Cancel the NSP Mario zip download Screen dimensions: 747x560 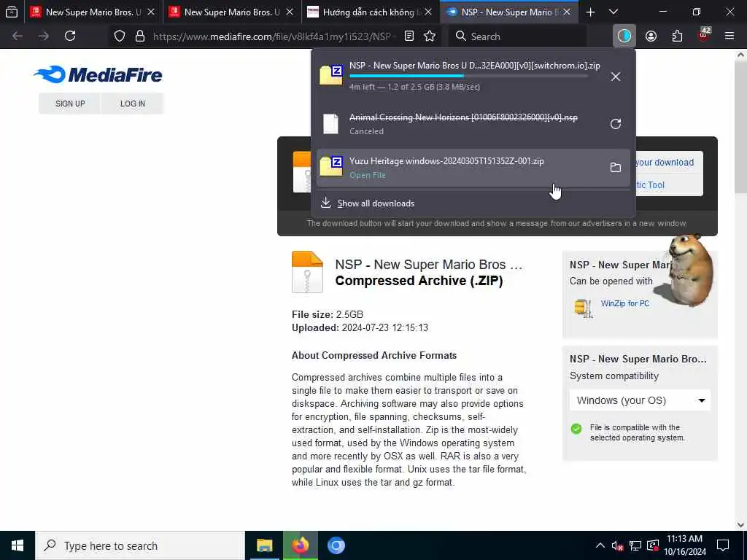[616, 77]
